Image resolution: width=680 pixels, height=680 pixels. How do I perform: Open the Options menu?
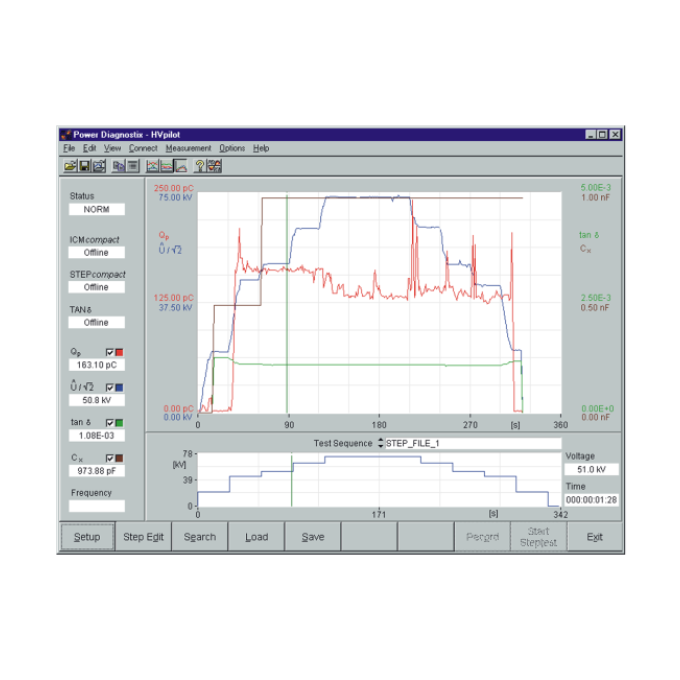(232, 148)
